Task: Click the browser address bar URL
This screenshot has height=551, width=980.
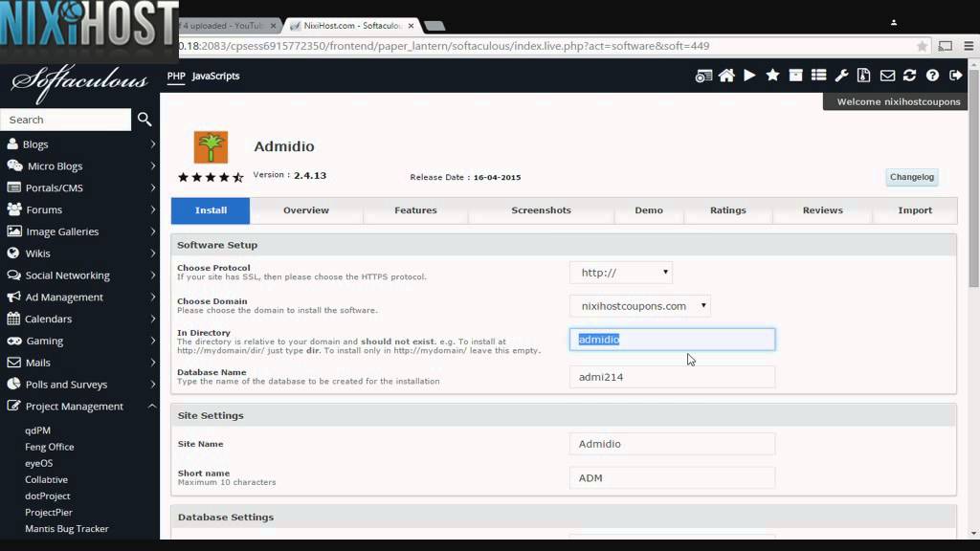Action: click(444, 46)
